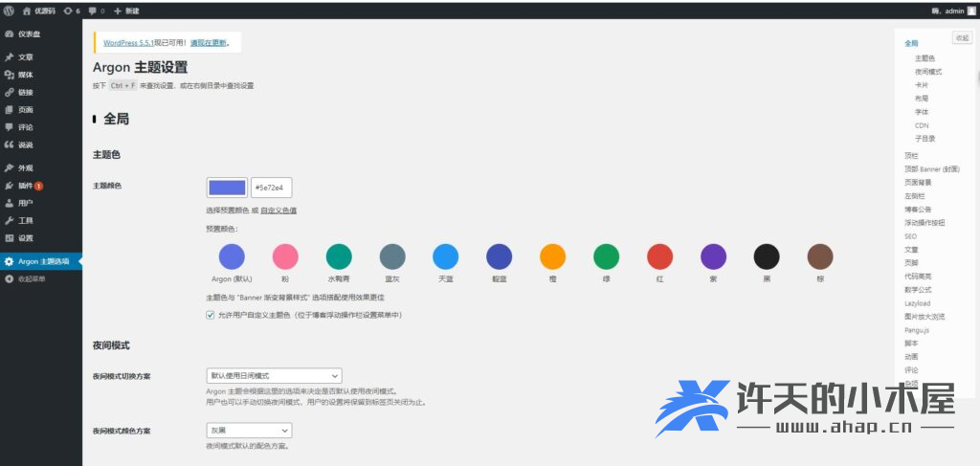Screen dimensions: 980x466
Task: Open the 媒体 media icon in sidebar
Action: coord(9,75)
